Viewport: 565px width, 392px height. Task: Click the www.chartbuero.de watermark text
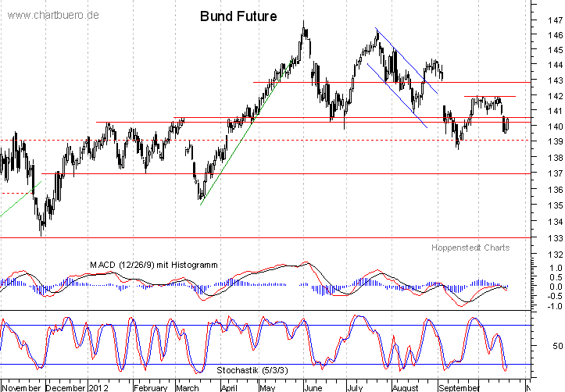click(x=53, y=15)
